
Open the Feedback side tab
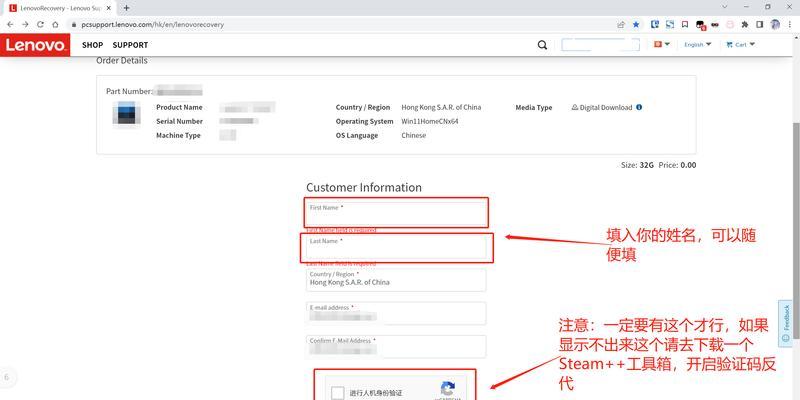pyautogui.click(x=785, y=321)
